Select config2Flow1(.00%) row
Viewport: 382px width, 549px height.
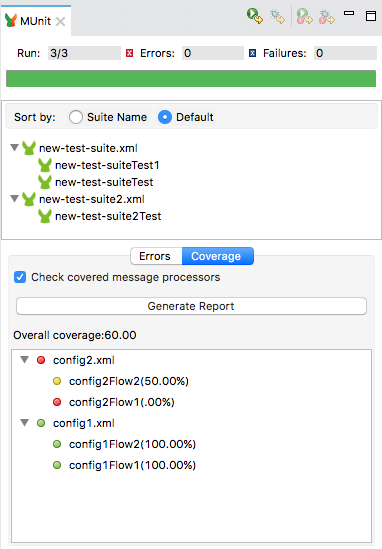(x=121, y=402)
